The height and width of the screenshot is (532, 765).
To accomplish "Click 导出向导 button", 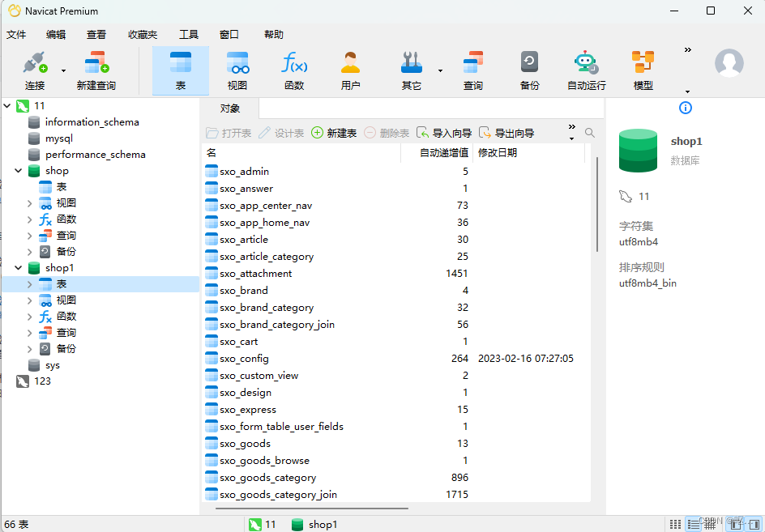I will pyautogui.click(x=507, y=133).
